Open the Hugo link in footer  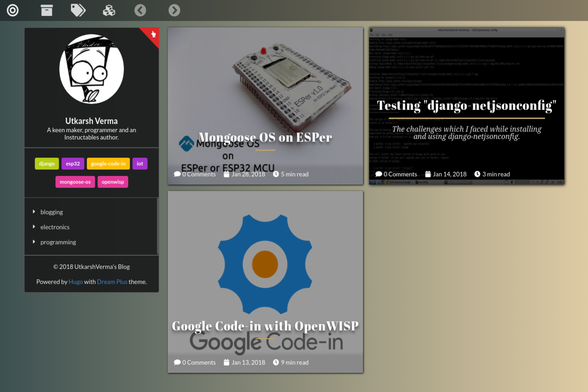point(76,282)
